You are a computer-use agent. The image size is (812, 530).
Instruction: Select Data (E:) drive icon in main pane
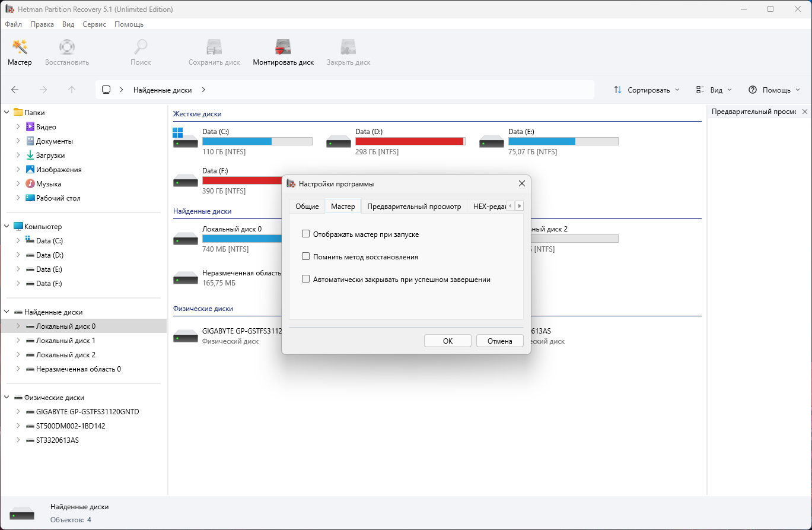[x=491, y=141]
